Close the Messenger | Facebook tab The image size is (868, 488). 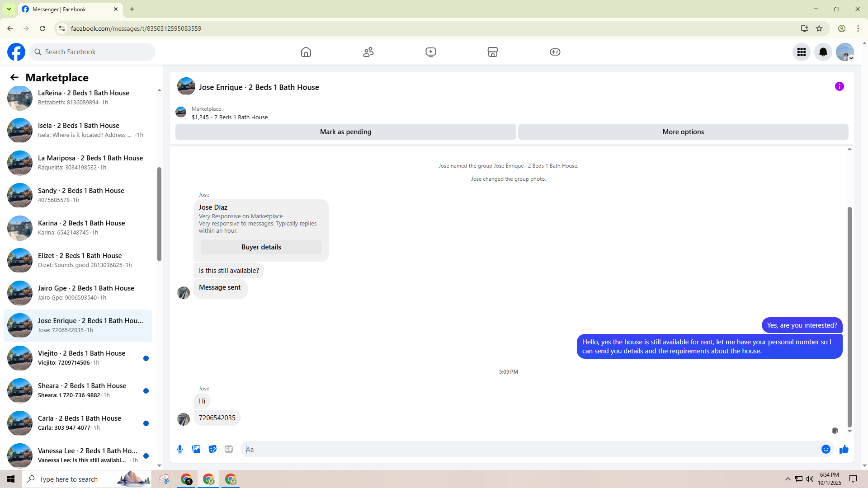[116, 9]
